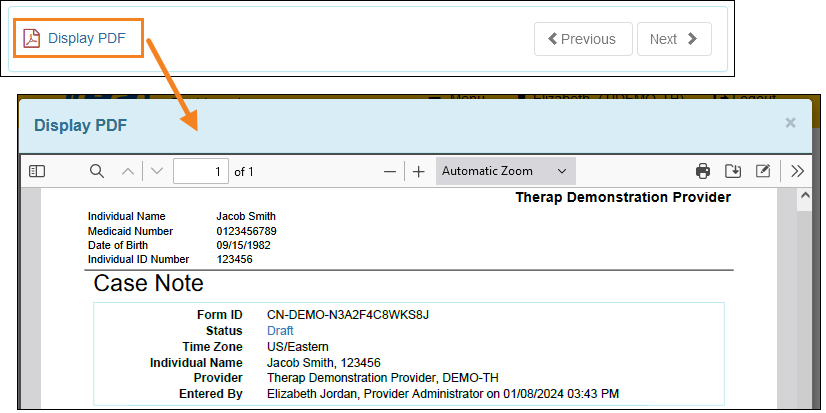Screen dimensions: 826x413
Task: Open the Automatic Zoom dropdown
Action: (x=505, y=171)
